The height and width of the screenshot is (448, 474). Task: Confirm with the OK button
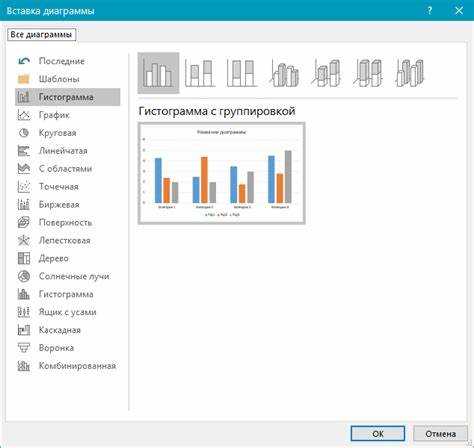(x=378, y=434)
